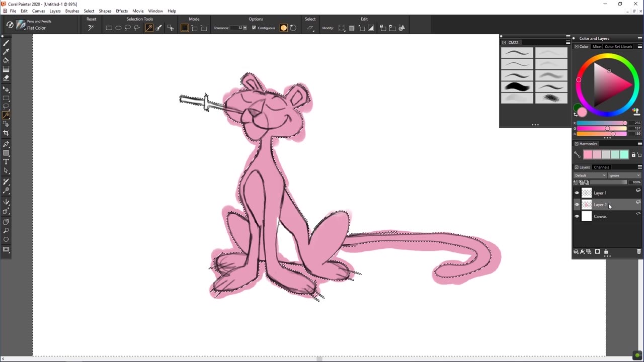The width and height of the screenshot is (644, 362).
Task: Pick the mint green harmony swatch
Action: (624, 154)
